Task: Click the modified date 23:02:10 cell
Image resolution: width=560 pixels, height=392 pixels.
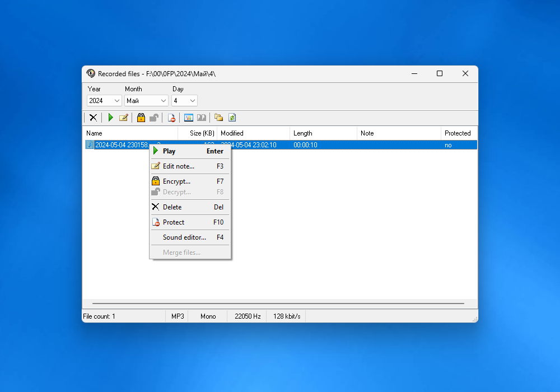Action: pos(254,145)
